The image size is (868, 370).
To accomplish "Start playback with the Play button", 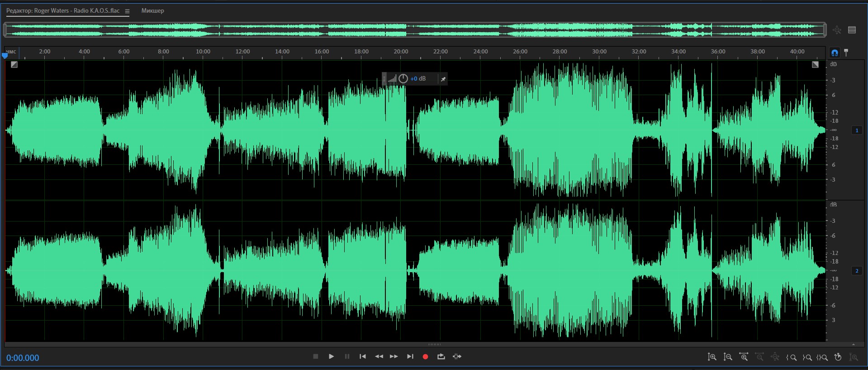I will [331, 356].
